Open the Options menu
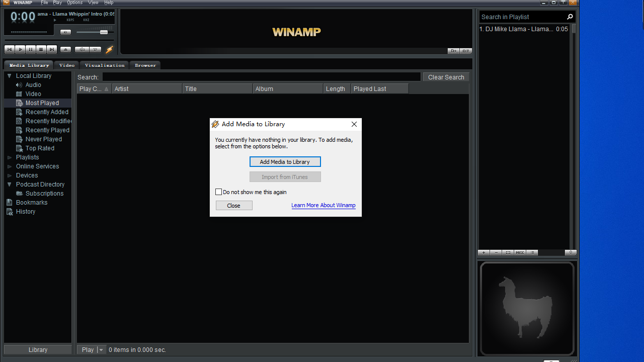 tap(74, 3)
